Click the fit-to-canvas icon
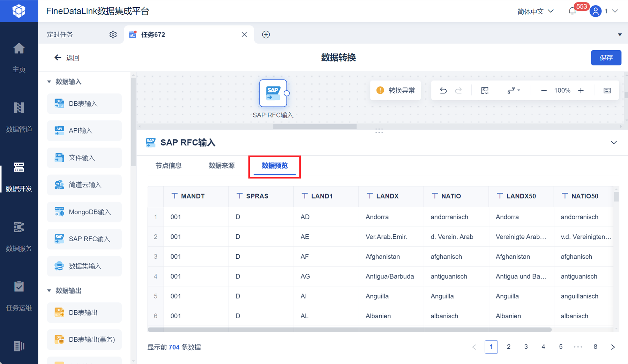Screen dimensions: 628x364 tap(485, 91)
